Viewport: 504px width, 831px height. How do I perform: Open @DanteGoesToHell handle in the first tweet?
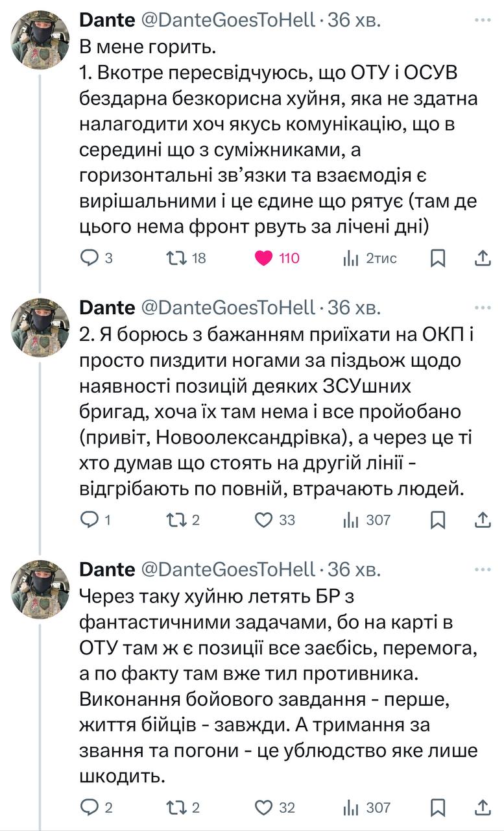[228, 21]
